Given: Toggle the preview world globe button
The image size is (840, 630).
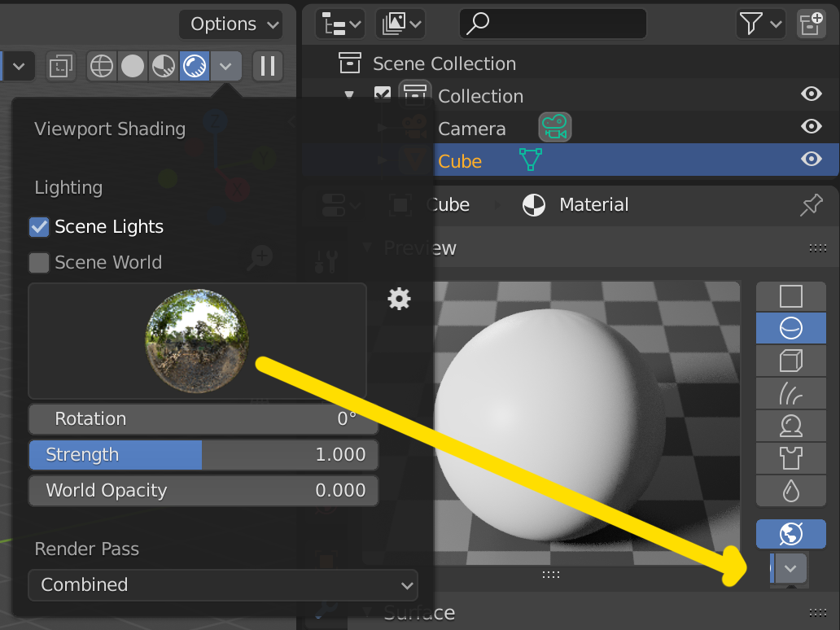Looking at the screenshot, I should (790, 534).
